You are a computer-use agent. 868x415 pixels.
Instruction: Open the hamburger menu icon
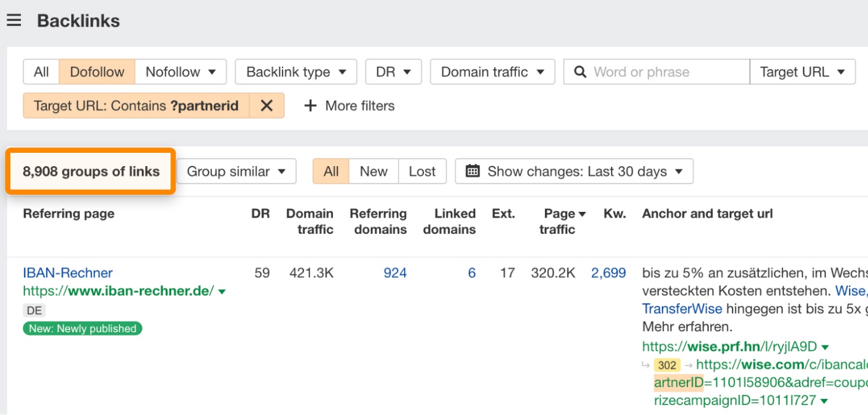click(14, 21)
